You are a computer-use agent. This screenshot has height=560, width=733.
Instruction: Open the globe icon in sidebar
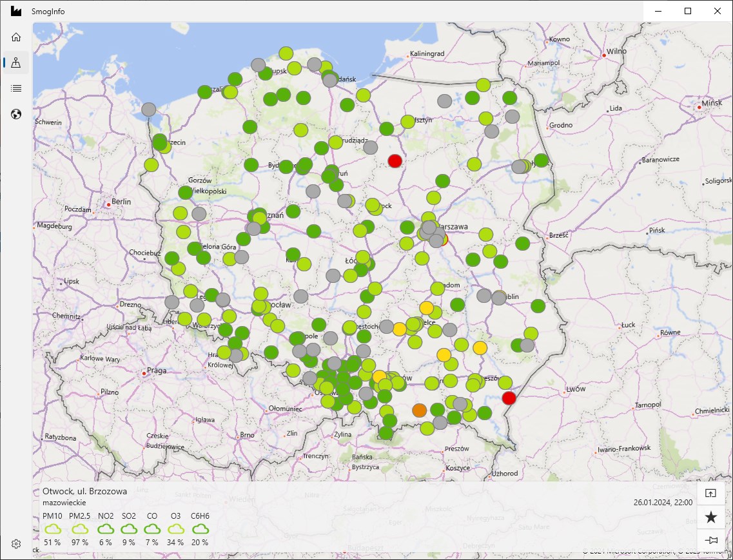16,114
